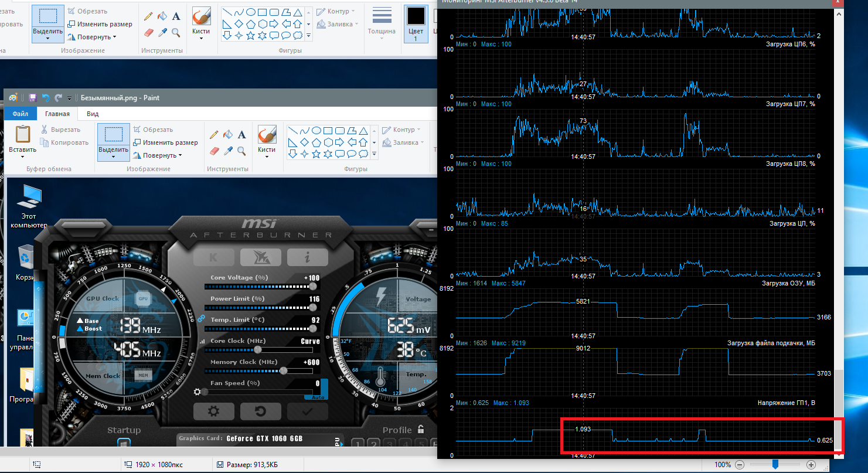The width and height of the screenshot is (868, 473).
Task: Click Memory Clock slider knob in Afterburner
Action: click(284, 371)
